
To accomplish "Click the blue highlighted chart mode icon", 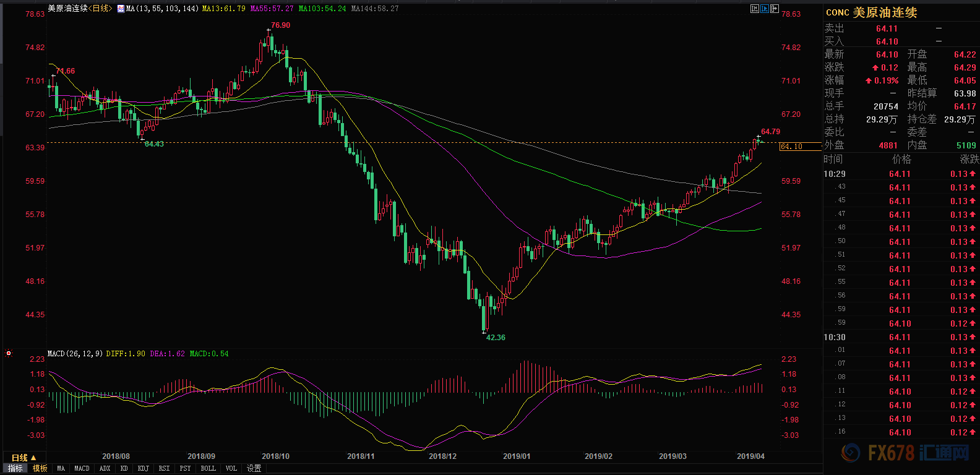I will pos(765,9).
